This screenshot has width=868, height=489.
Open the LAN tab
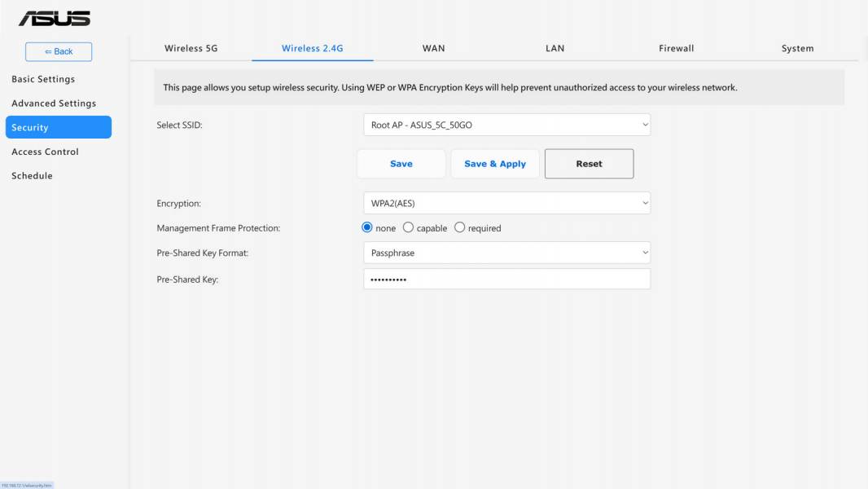click(x=555, y=48)
